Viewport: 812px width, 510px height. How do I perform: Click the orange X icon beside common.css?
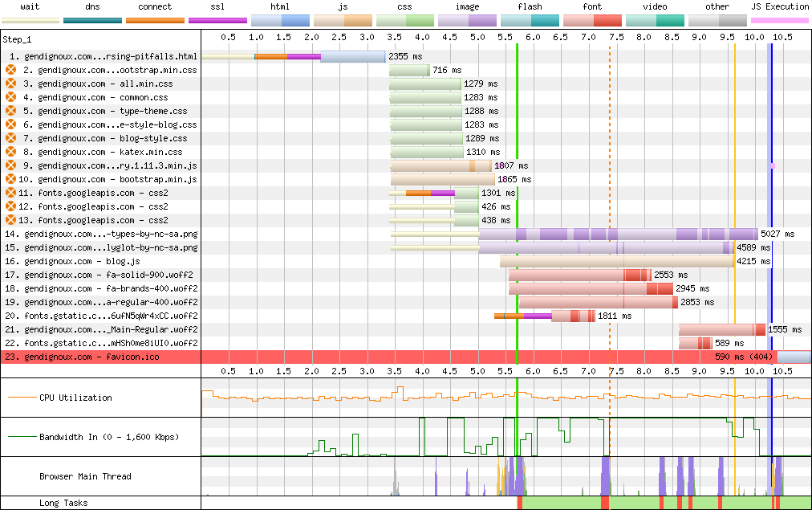[10, 97]
